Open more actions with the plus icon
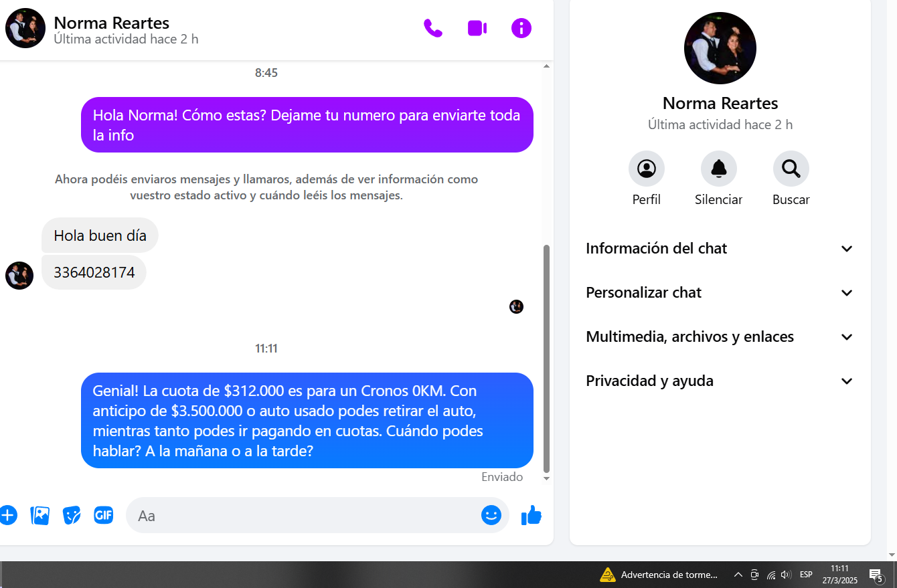 click(7, 515)
